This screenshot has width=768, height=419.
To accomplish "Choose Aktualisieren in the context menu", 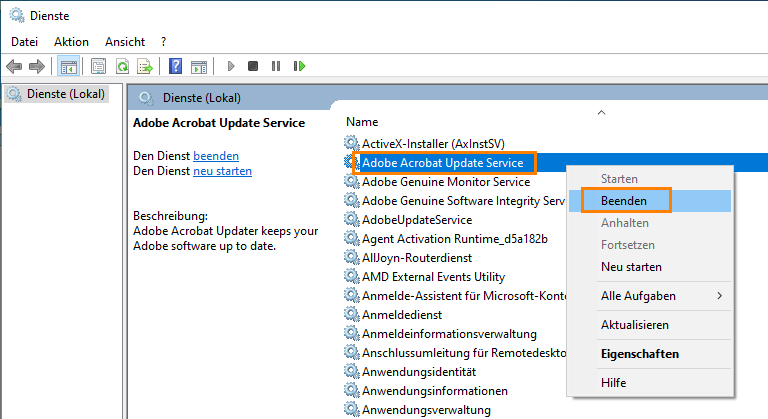I will (x=650, y=324).
